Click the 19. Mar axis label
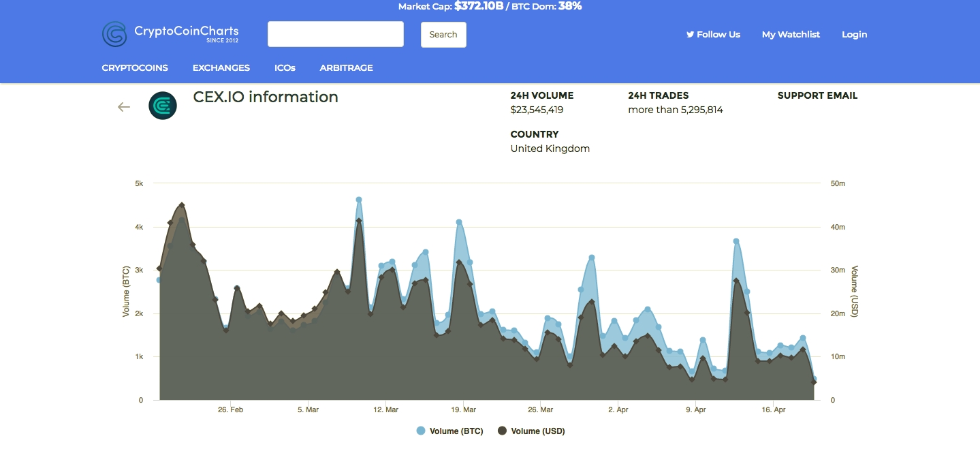The image size is (980, 449). point(463,410)
